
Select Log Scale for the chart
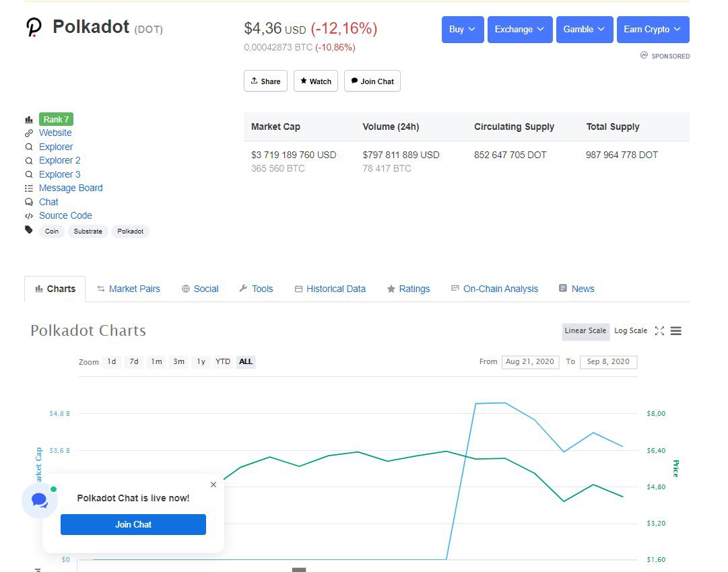click(630, 331)
